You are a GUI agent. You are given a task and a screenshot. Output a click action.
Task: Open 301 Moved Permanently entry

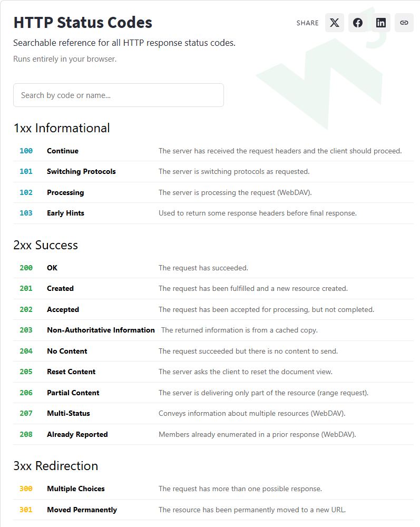213,510
